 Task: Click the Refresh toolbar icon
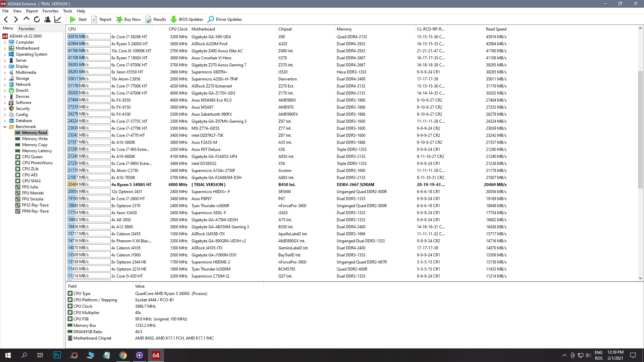[37, 19]
